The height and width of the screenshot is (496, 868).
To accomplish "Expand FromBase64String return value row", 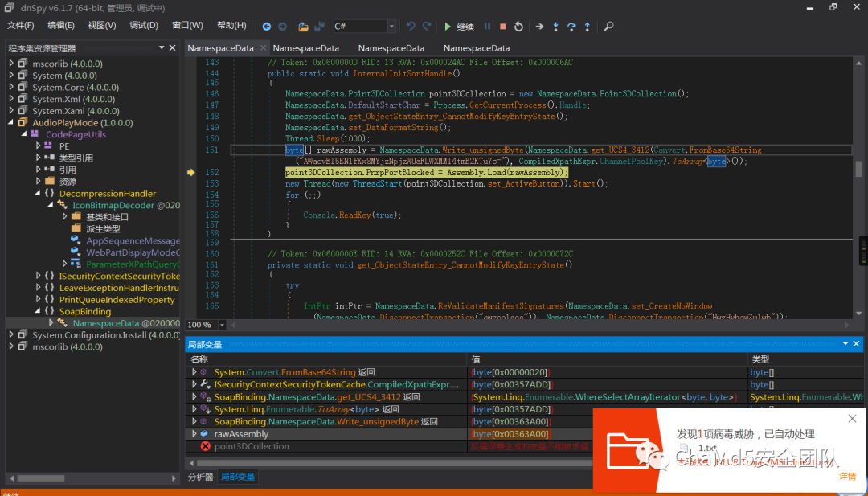I will click(x=194, y=372).
